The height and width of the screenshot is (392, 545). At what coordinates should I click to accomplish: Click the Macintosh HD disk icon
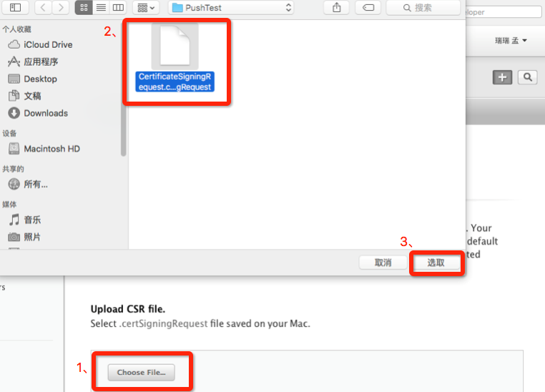coord(14,149)
